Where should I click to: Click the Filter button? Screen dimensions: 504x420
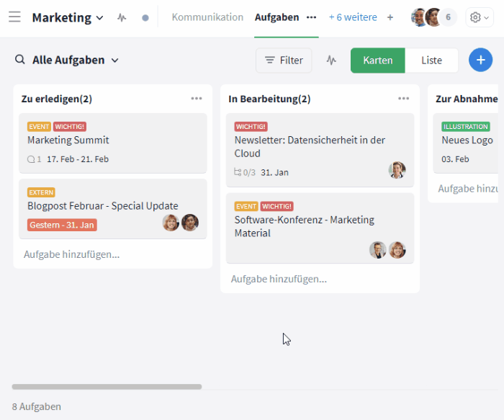[x=284, y=61]
